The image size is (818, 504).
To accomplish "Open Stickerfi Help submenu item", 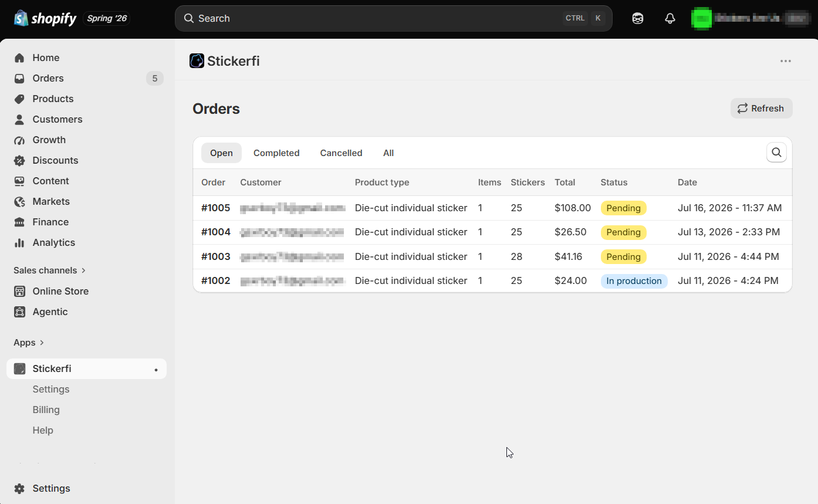I will coord(43,430).
